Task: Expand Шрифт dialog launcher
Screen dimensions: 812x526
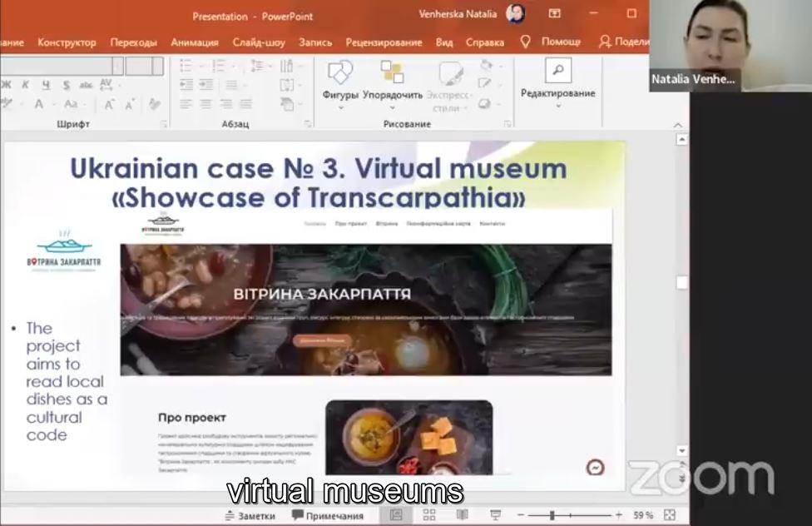Action: coord(164,124)
